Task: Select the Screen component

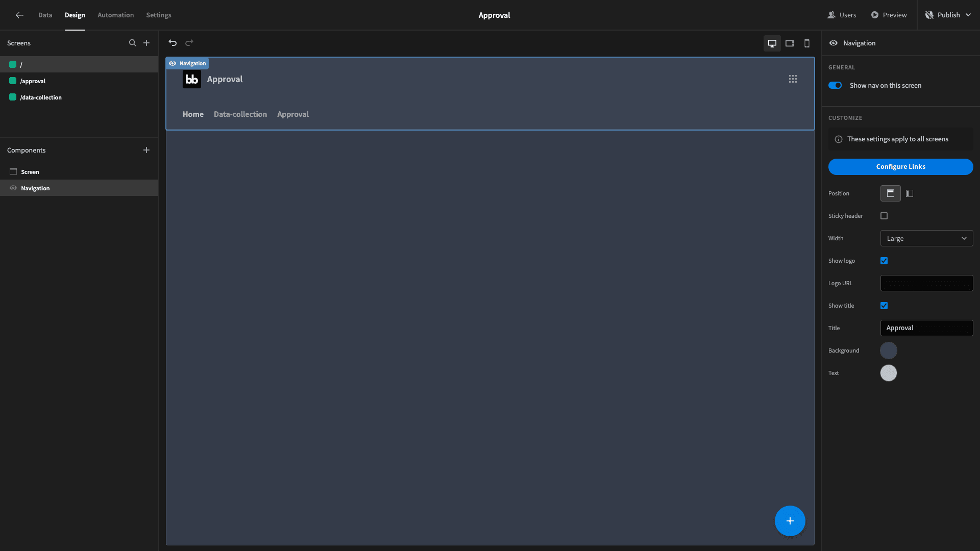Action: click(79, 172)
